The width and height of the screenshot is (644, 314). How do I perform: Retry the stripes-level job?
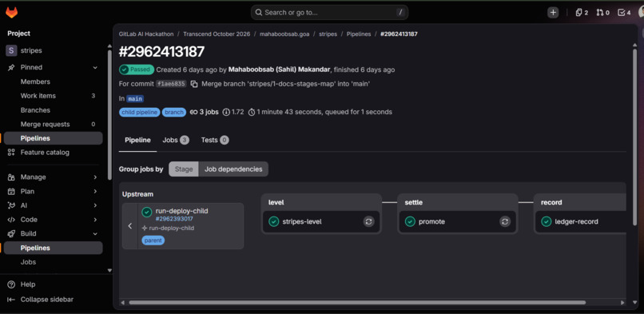tap(369, 221)
